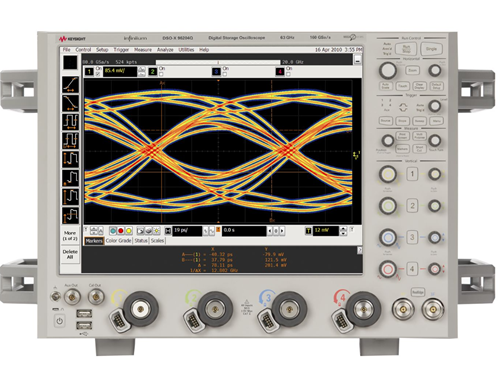The height and width of the screenshot is (375, 500).
Task: Click the 85.4 mV/ scale field
Action: click(x=120, y=71)
